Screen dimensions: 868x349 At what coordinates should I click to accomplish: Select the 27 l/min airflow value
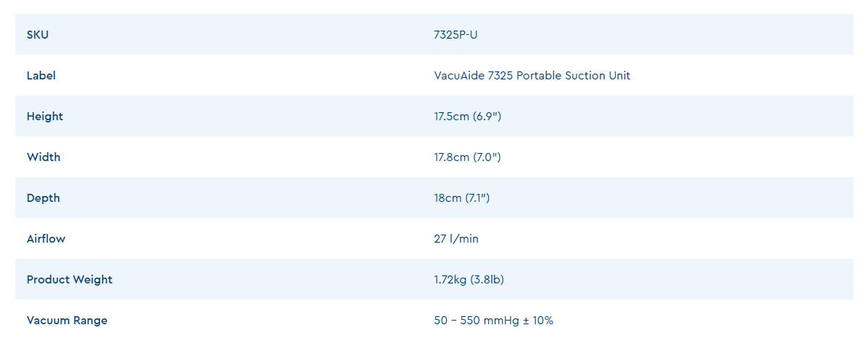456,238
